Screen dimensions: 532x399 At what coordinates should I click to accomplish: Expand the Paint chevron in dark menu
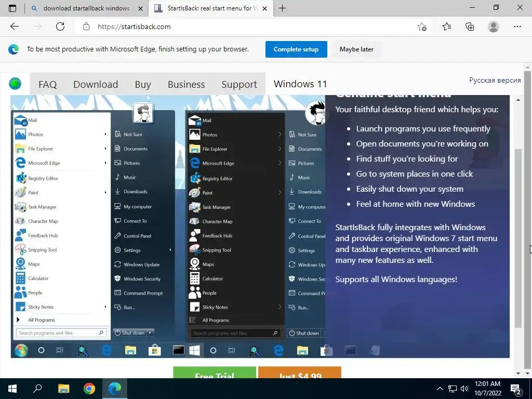280,192
